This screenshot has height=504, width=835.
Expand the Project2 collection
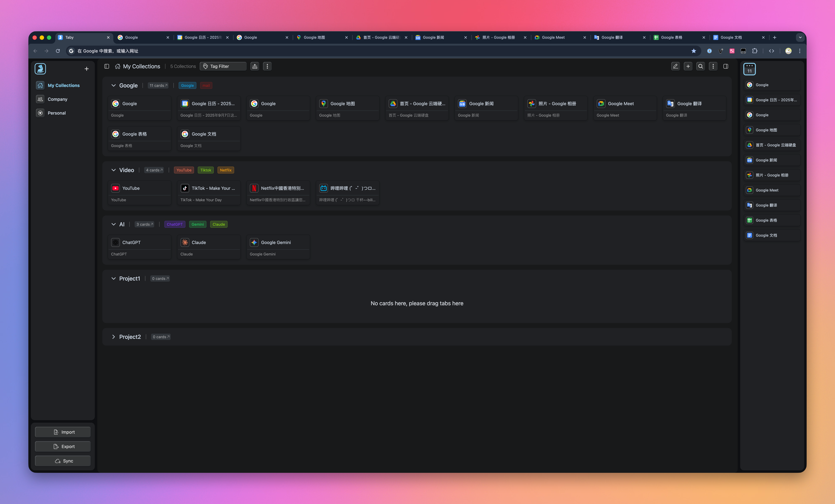click(113, 337)
